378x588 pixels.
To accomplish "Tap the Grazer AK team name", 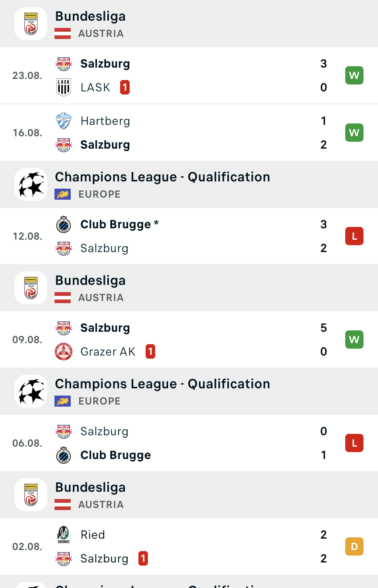I will [x=108, y=352].
